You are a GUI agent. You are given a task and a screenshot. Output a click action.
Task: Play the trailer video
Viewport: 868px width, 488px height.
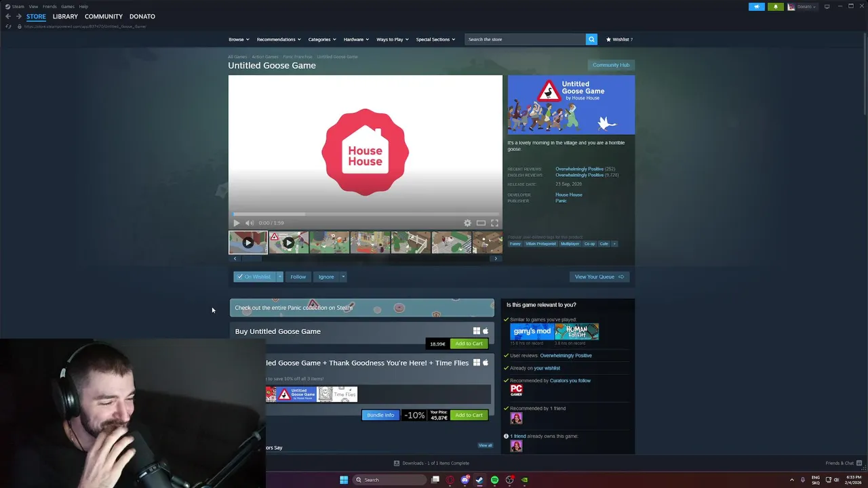click(x=236, y=223)
